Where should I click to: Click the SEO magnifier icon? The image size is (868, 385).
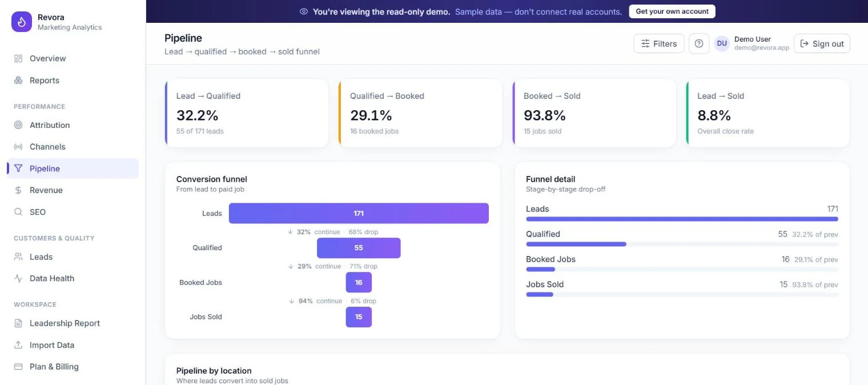point(18,212)
